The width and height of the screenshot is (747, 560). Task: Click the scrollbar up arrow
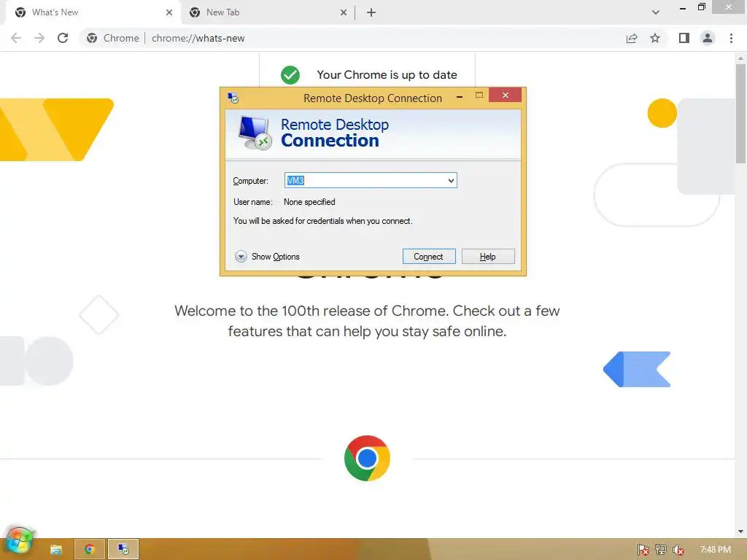[x=740, y=58]
